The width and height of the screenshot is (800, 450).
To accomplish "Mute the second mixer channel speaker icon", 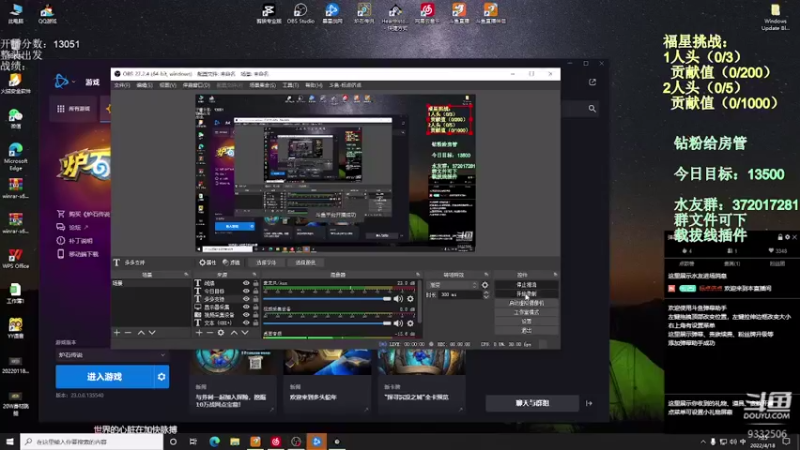I will coord(398,323).
